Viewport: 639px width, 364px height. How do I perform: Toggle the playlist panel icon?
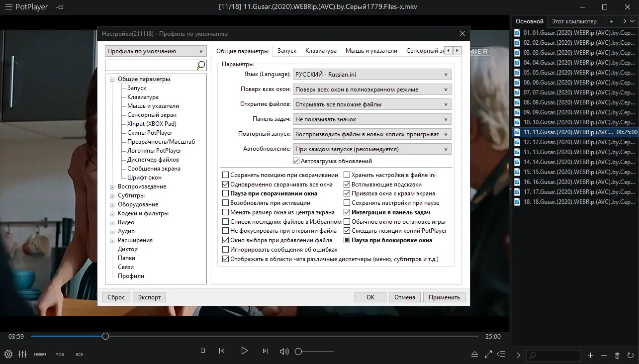click(x=502, y=355)
